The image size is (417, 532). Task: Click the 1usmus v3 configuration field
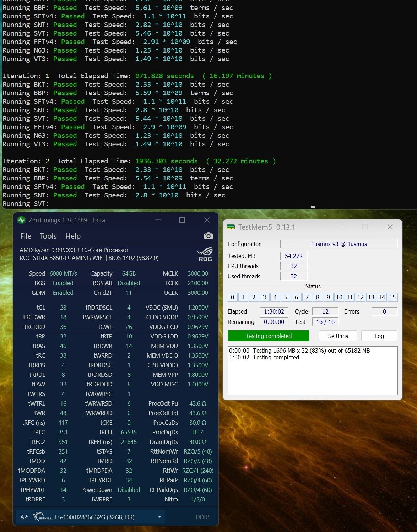pyautogui.click(x=339, y=244)
